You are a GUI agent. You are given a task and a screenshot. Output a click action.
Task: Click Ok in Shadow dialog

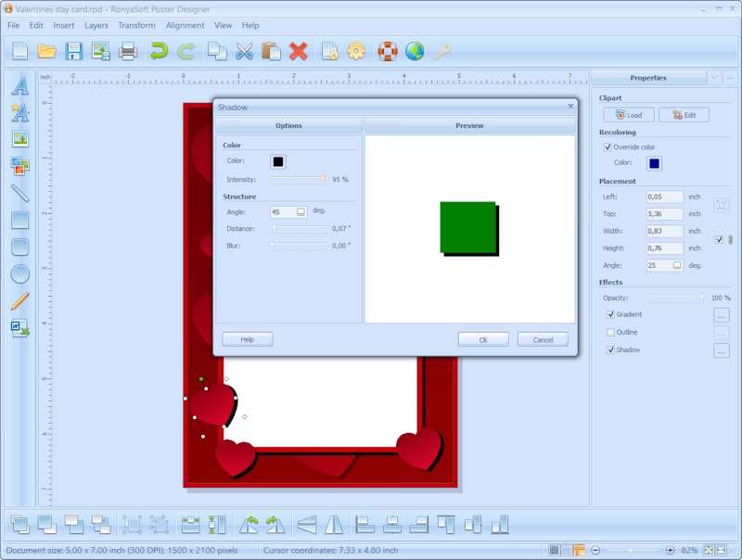[483, 339]
